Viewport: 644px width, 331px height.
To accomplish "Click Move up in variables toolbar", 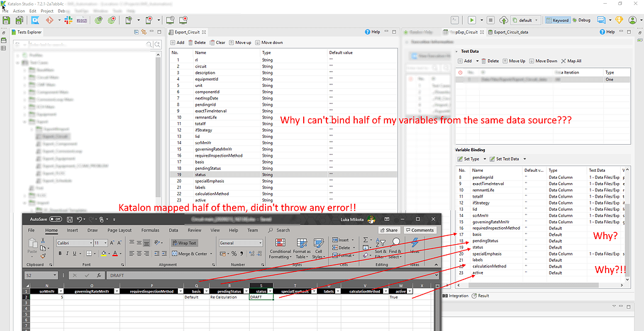I will (x=240, y=42).
